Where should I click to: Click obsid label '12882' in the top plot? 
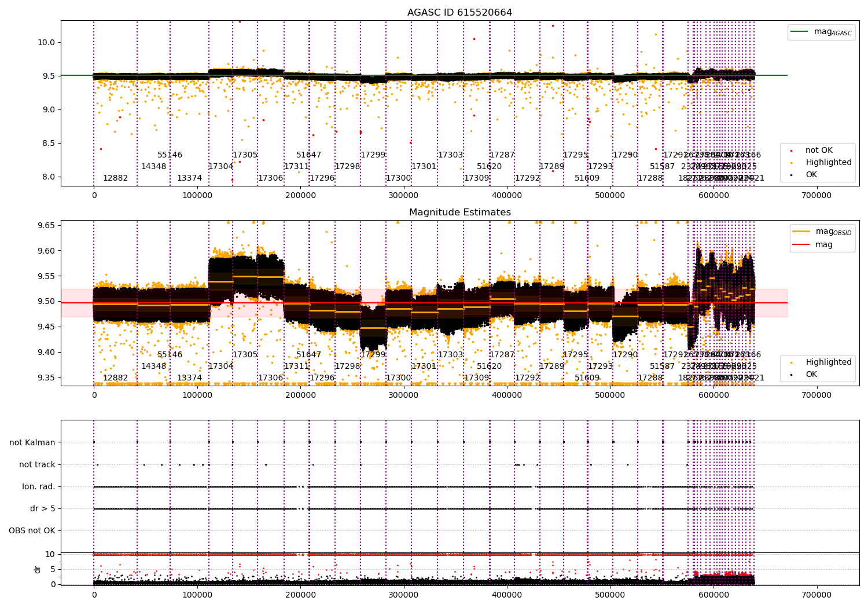click(116, 178)
